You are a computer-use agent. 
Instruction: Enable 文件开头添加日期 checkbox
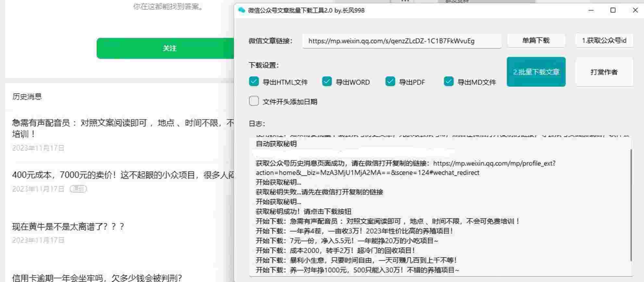pos(254,101)
